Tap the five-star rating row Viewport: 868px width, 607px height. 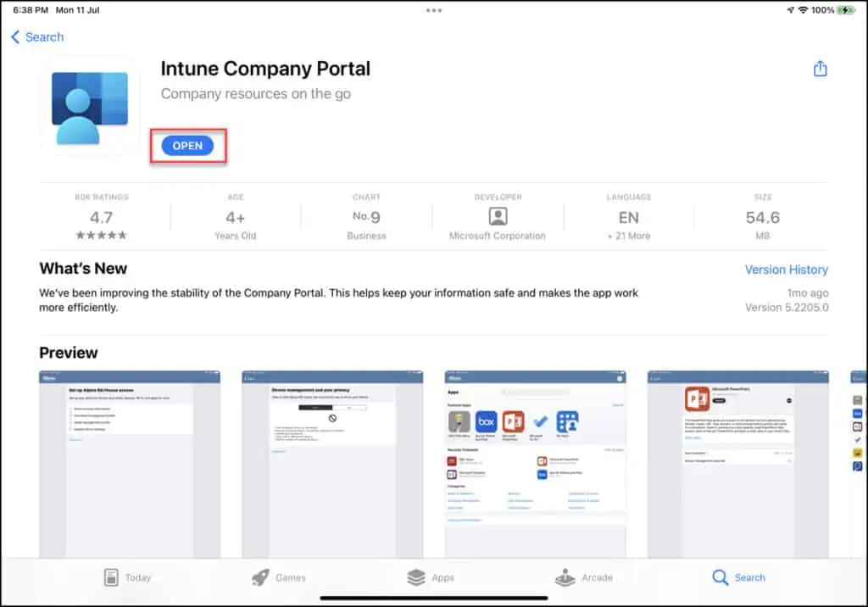click(x=102, y=236)
